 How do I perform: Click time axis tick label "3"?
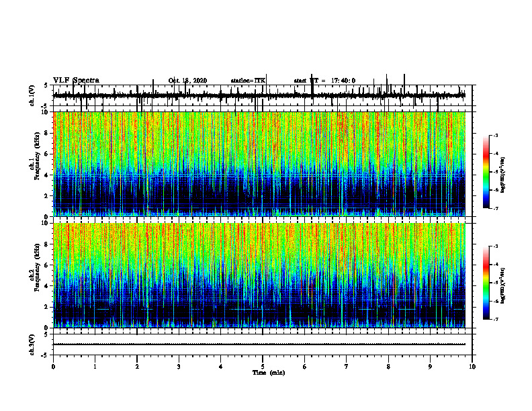click(x=179, y=367)
